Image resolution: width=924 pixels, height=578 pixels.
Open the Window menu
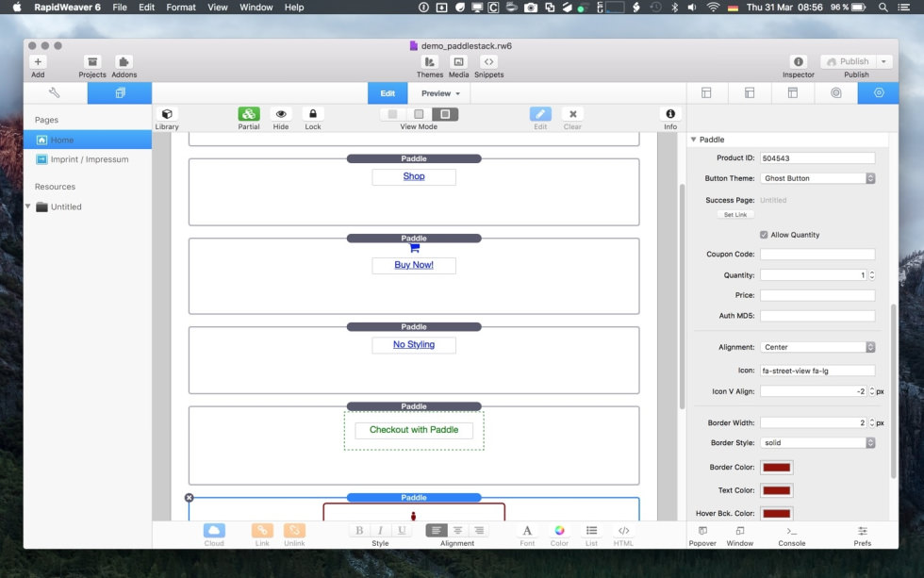pyautogui.click(x=256, y=7)
